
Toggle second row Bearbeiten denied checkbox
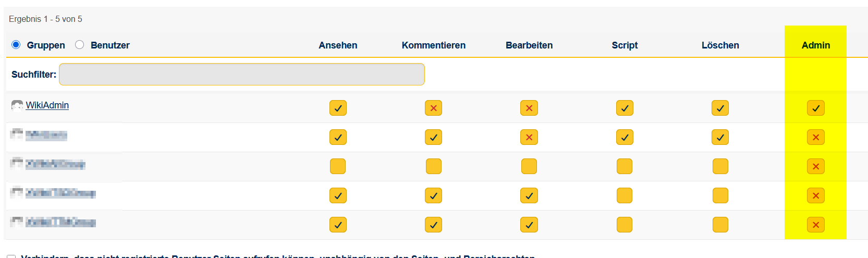[x=529, y=137]
